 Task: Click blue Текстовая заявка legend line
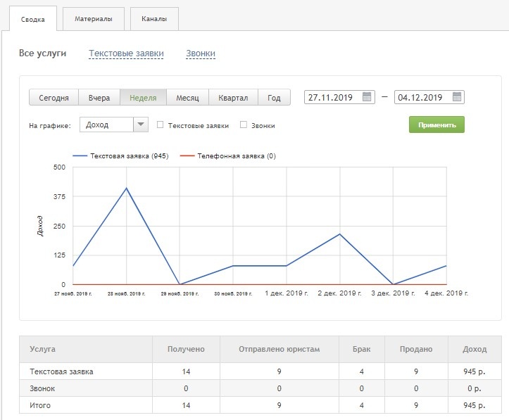[80, 156]
